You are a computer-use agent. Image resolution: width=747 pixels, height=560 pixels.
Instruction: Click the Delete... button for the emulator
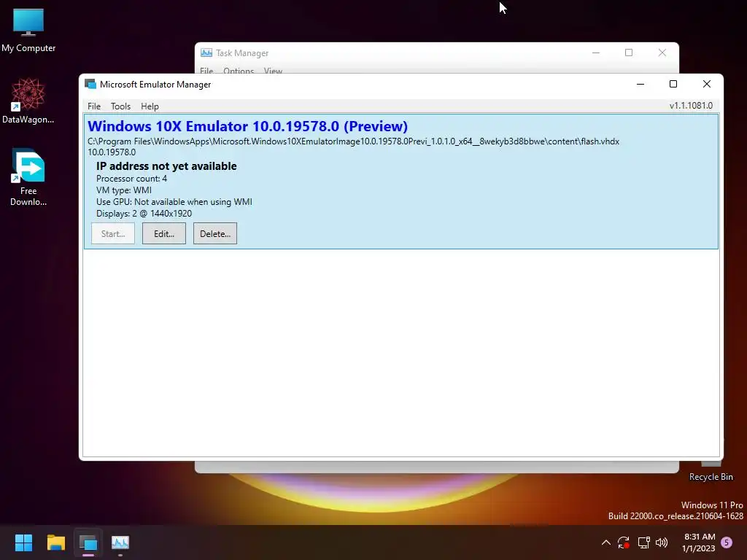pyautogui.click(x=215, y=234)
